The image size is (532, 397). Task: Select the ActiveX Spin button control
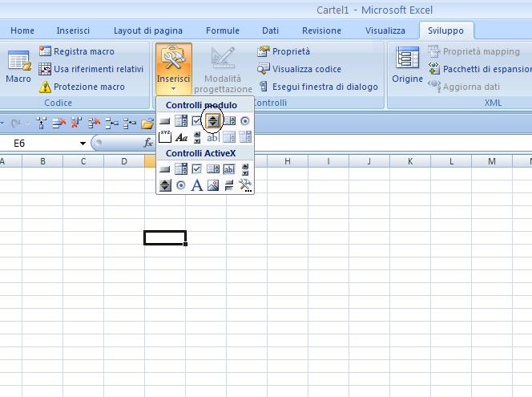(x=165, y=185)
